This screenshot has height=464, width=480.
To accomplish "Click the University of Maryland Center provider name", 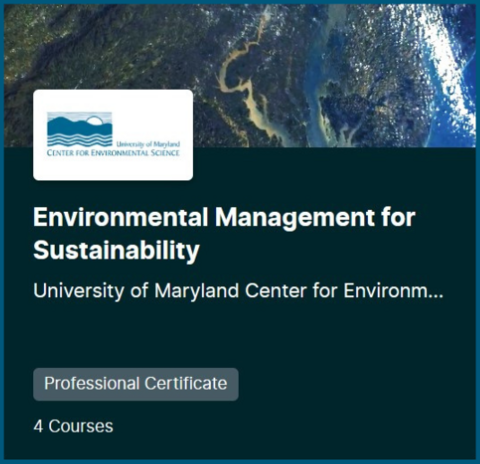I will (x=238, y=291).
